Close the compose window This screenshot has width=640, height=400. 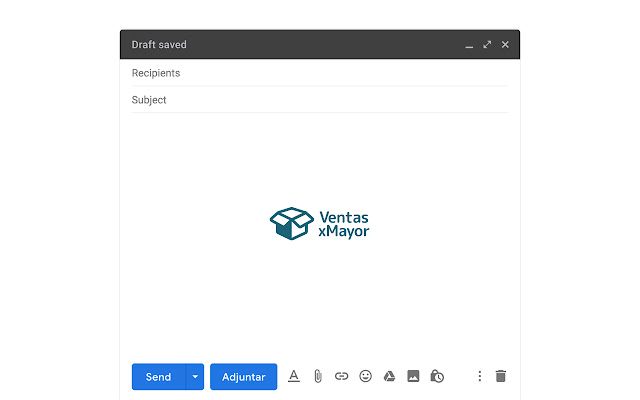tap(505, 44)
